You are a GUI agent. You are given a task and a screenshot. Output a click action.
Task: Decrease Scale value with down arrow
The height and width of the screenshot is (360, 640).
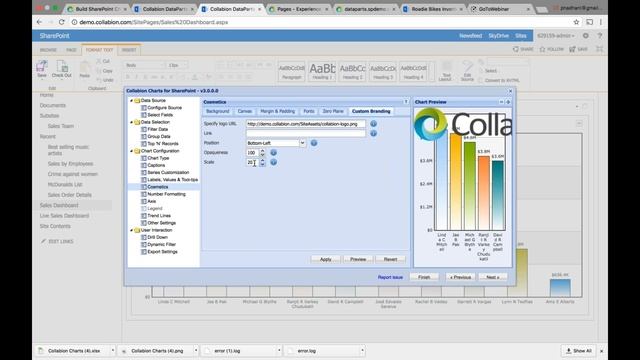point(262,165)
